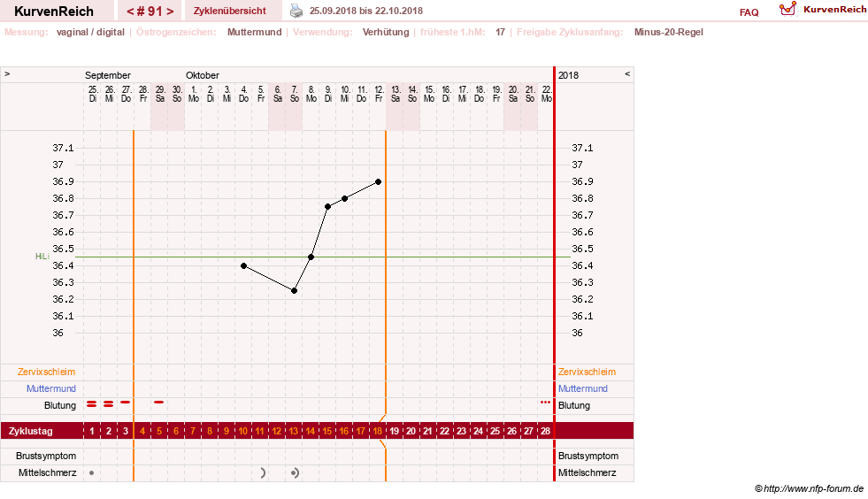Select the temperature point on Oct 8
The width and height of the screenshot is (868, 499).
tap(311, 257)
